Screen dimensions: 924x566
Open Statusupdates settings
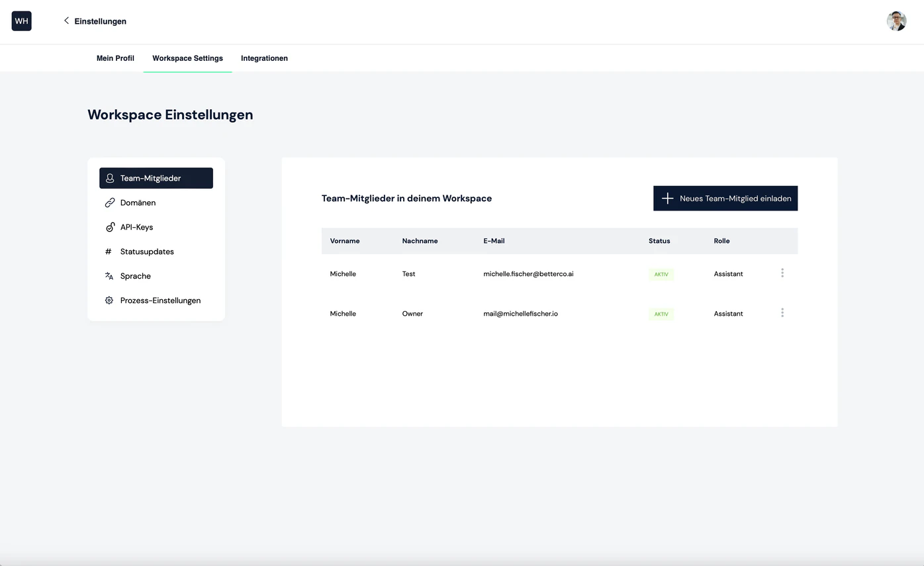[x=156, y=252]
